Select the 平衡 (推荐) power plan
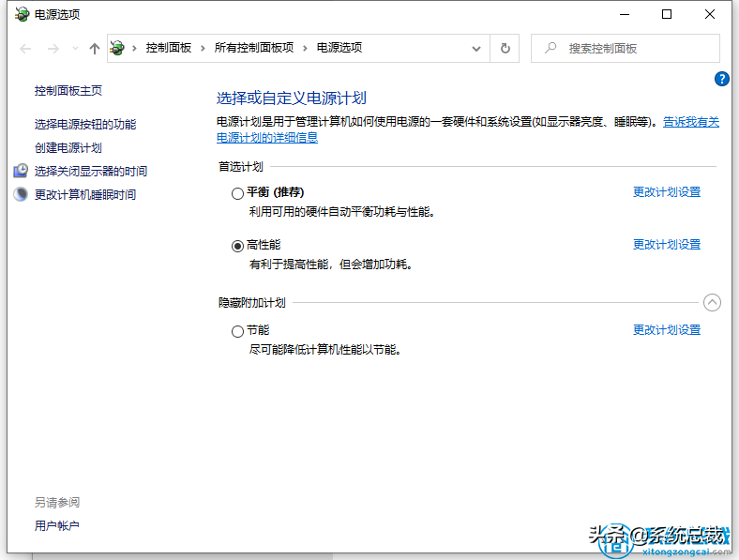 point(237,193)
